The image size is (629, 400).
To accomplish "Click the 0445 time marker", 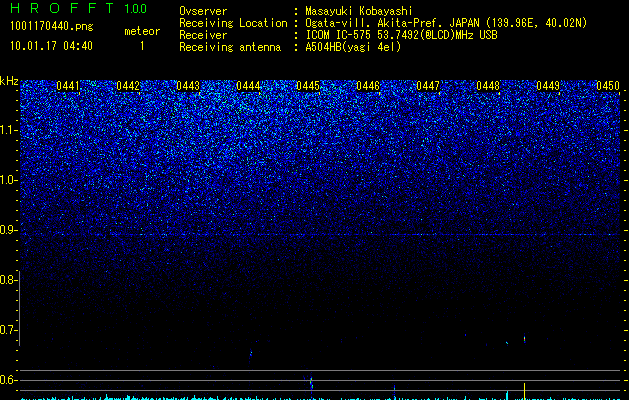I will point(308,86).
